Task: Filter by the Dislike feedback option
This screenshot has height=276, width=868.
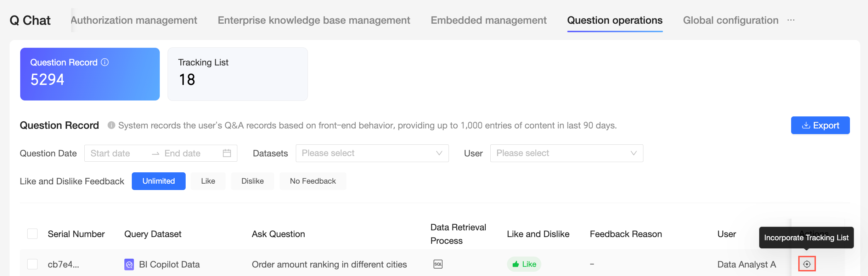Action: 252,181
